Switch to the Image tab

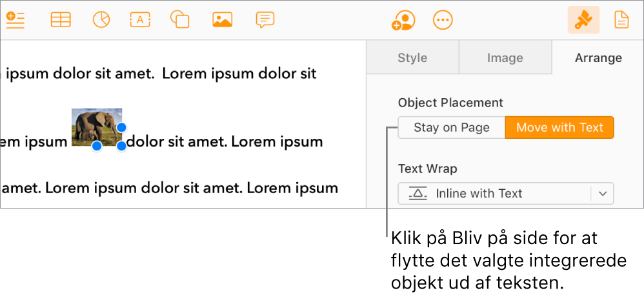pyautogui.click(x=505, y=57)
